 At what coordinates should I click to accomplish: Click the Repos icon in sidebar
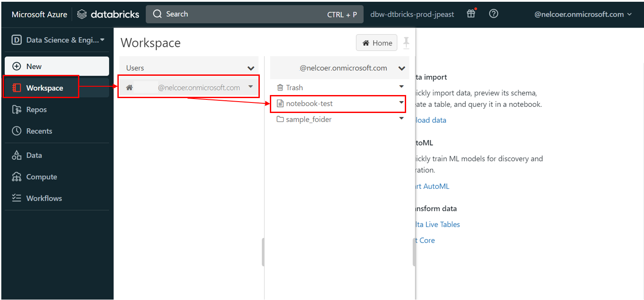[17, 109]
